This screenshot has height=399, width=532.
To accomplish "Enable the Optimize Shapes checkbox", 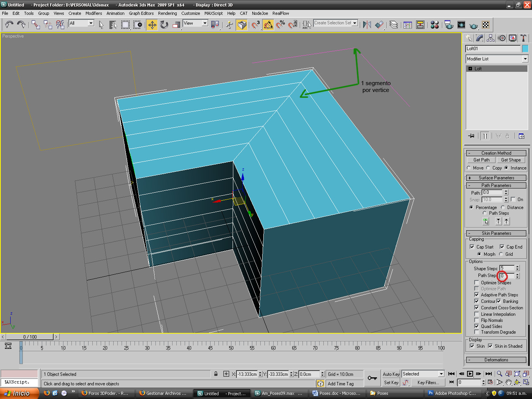I will pos(477,282).
